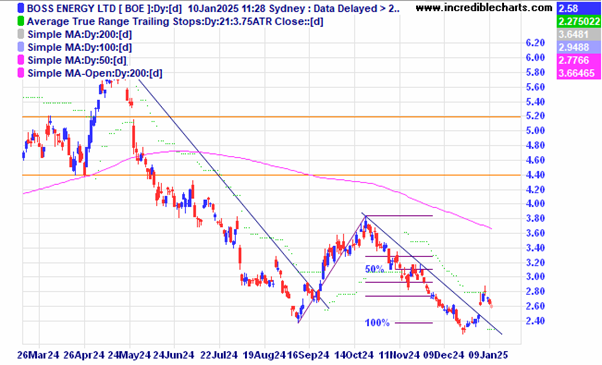Click the 26Apr24 date axis label

tap(84, 355)
